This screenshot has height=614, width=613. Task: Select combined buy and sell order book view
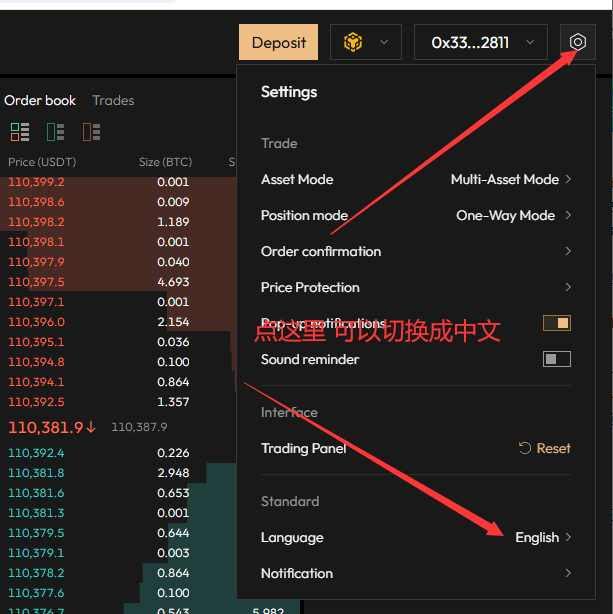click(x=20, y=132)
